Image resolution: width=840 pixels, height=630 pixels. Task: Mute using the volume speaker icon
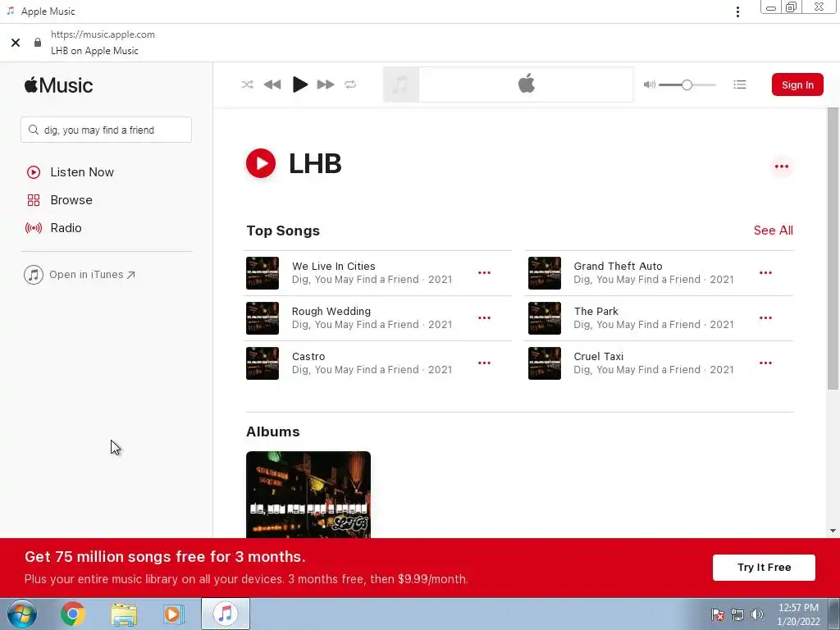point(650,84)
